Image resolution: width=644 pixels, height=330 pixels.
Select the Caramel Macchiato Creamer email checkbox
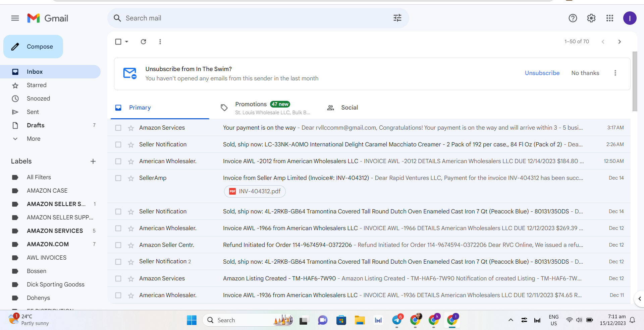click(118, 144)
